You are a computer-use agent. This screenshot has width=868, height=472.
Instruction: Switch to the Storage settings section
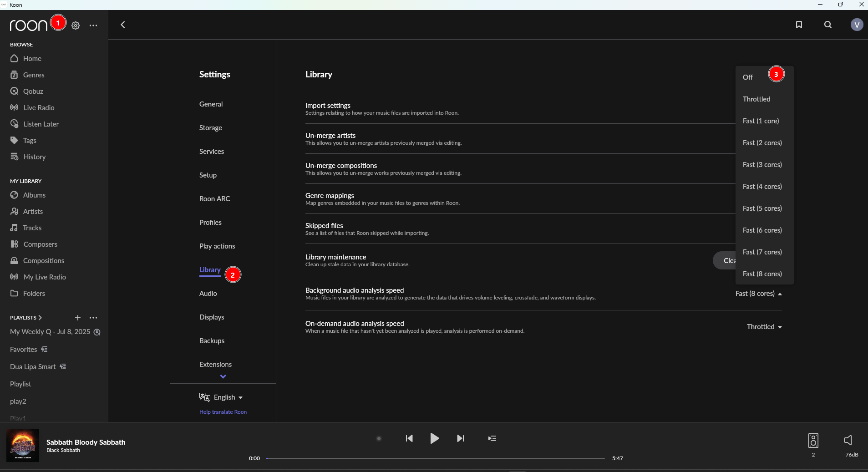pyautogui.click(x=211, y=128)
